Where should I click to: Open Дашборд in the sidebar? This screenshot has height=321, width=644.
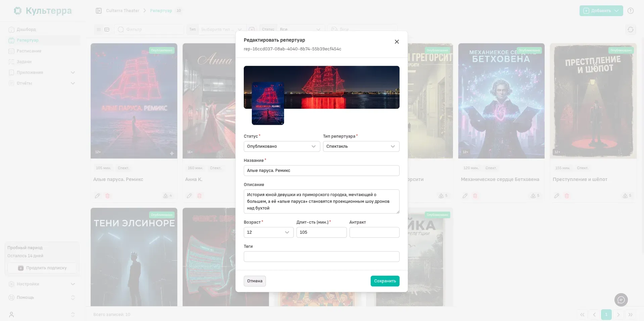pos(43,30)
